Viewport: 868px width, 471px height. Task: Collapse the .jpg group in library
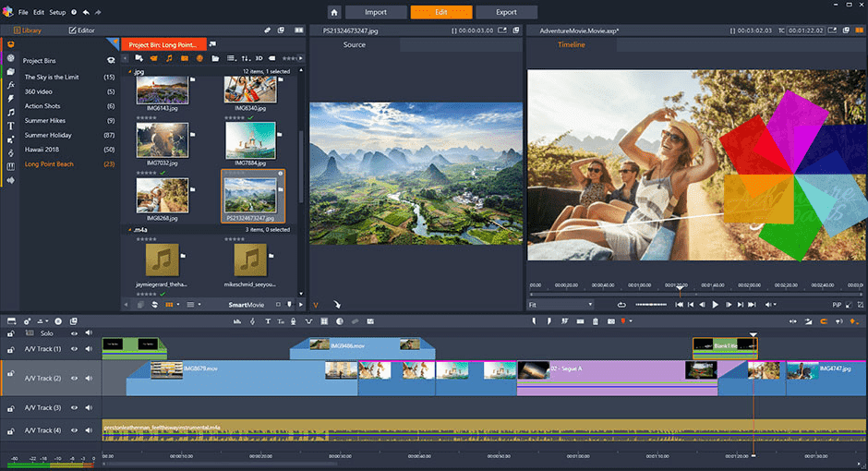[129, 71]
